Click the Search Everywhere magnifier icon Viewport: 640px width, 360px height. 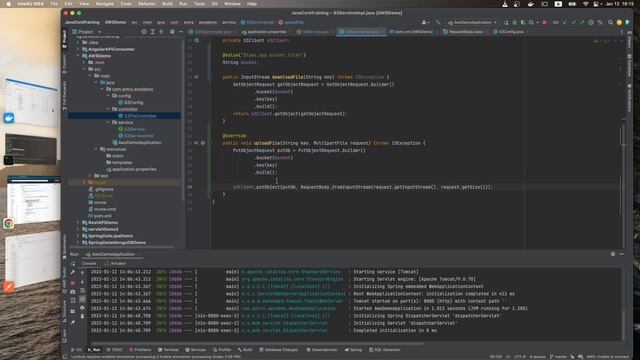(610, 22)
